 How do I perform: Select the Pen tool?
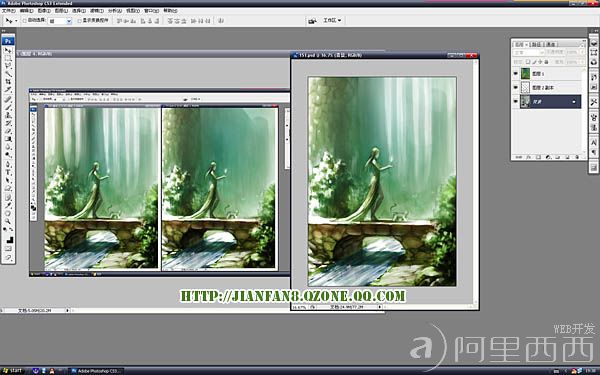[8, 164]
